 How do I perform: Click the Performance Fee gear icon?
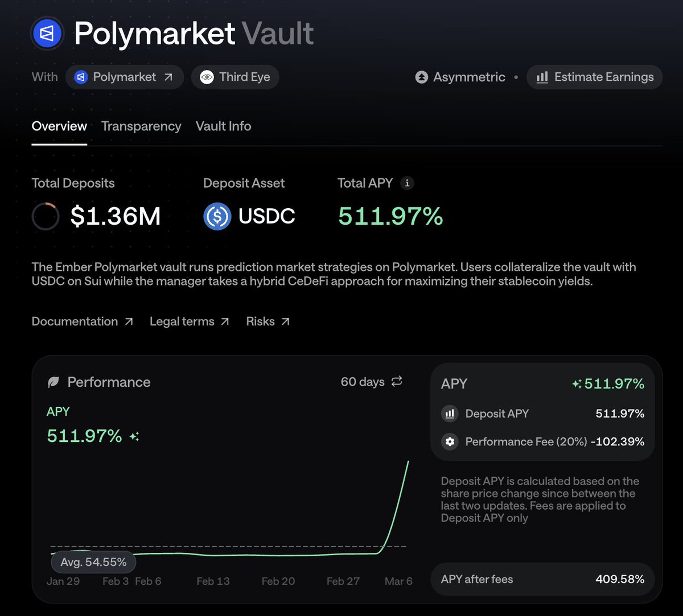[450, 441]
